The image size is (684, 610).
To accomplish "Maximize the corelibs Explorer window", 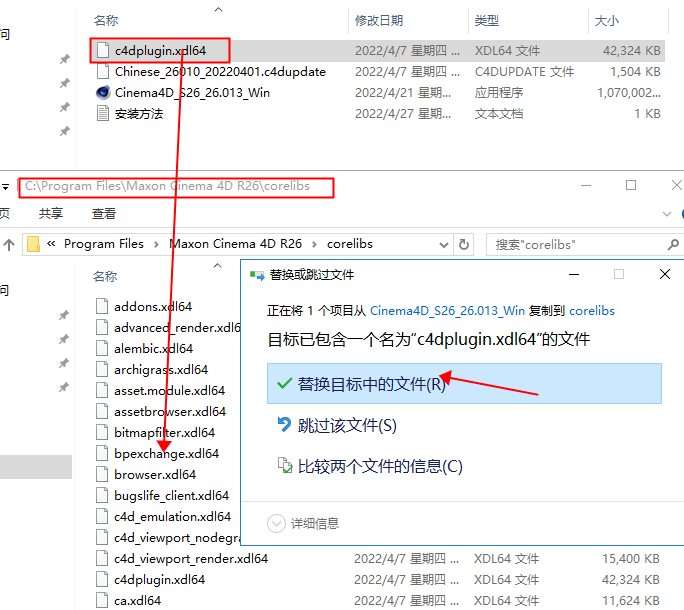I will pos(631,185).
